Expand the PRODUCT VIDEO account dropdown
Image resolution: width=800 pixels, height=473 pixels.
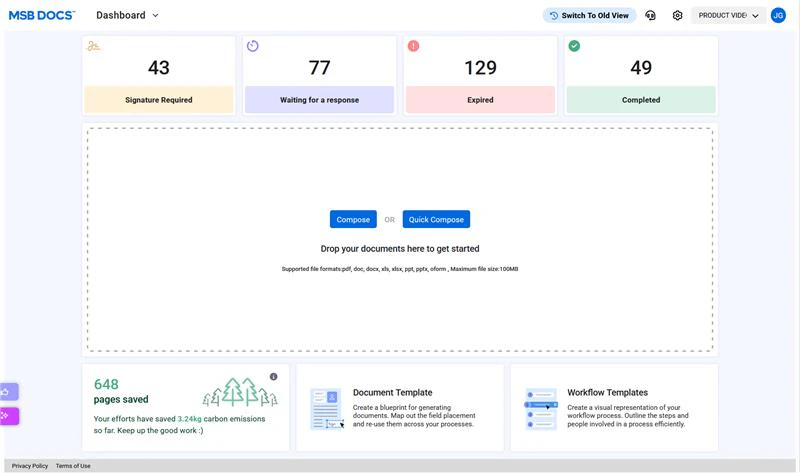point(728,15)
